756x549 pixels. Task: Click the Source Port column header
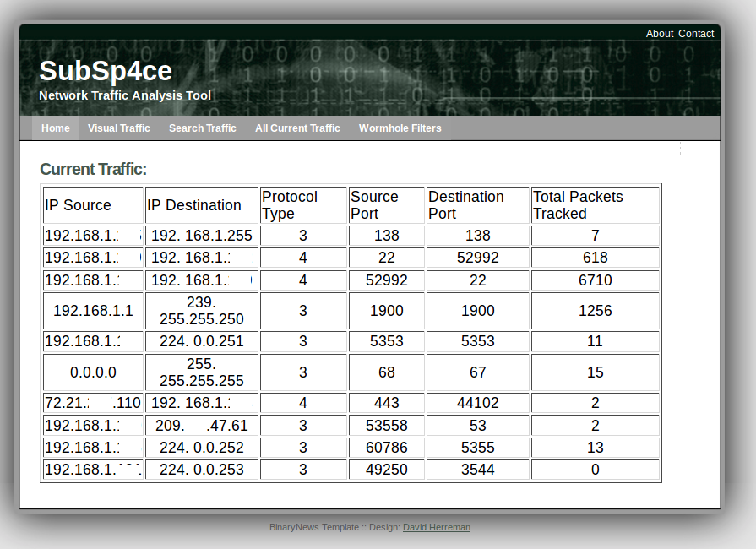(x=374, y=204)
